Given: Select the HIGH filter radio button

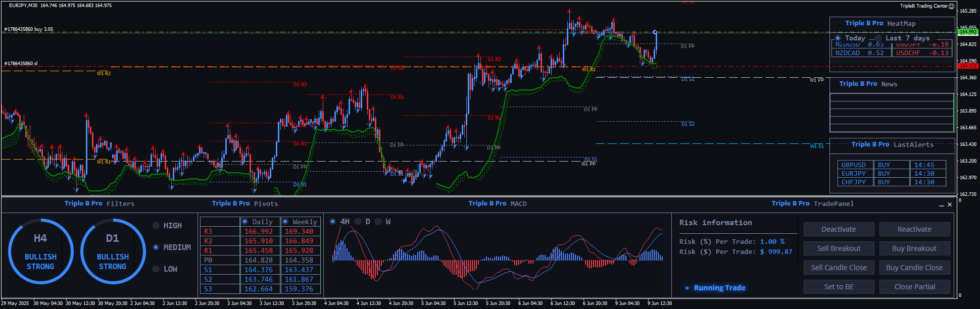Looking at the screenshot, I should 156,226.
